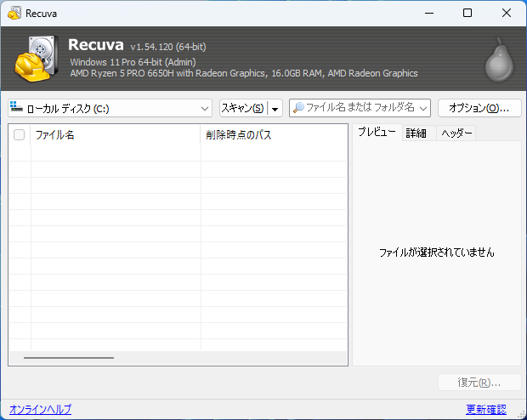The height and width of the screenshot is (420, 527).
Task: Click the Recuva hard-hat drive logo
Action: [x=36, y=59]
